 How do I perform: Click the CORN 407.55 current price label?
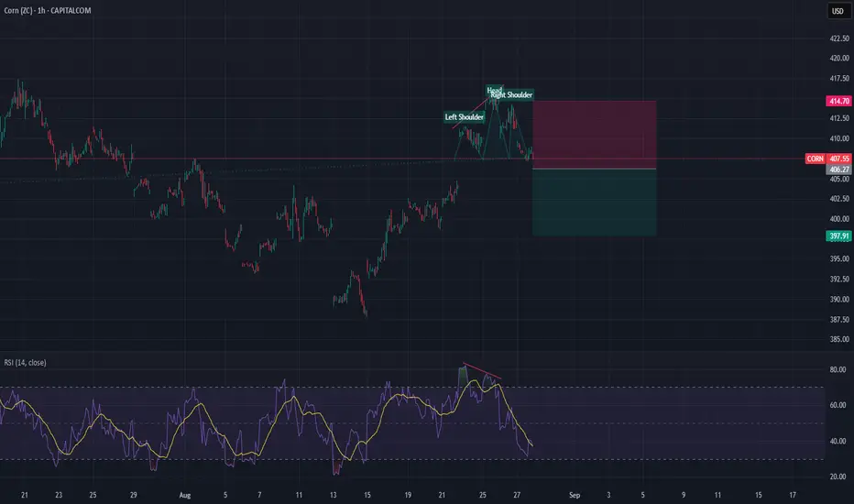[827, 159]
